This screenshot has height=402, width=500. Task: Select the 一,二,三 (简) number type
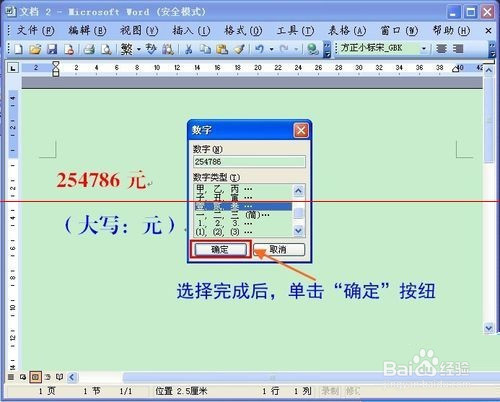tap(243, 215)
